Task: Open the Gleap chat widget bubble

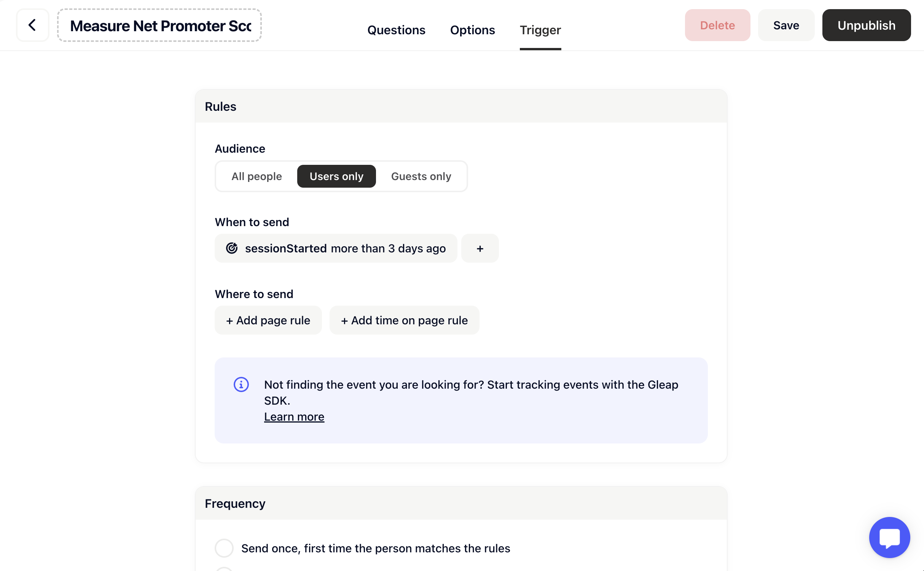Action: (890, 538)
